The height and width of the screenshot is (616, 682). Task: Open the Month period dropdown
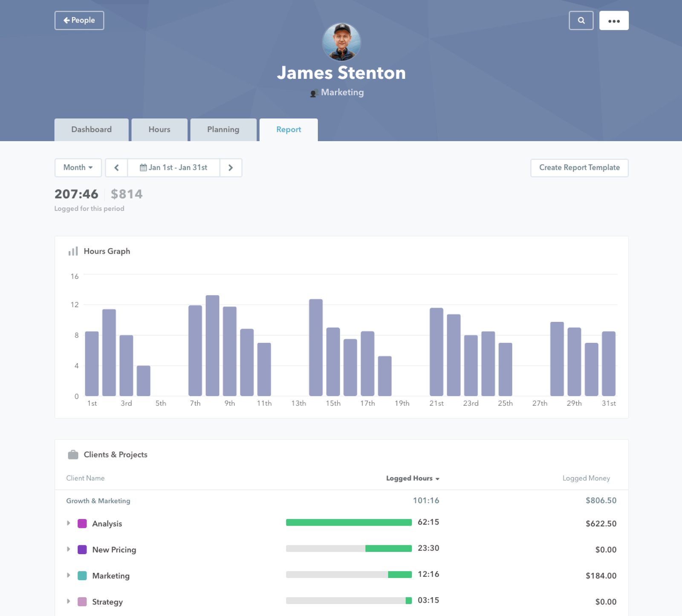(78, 168)
